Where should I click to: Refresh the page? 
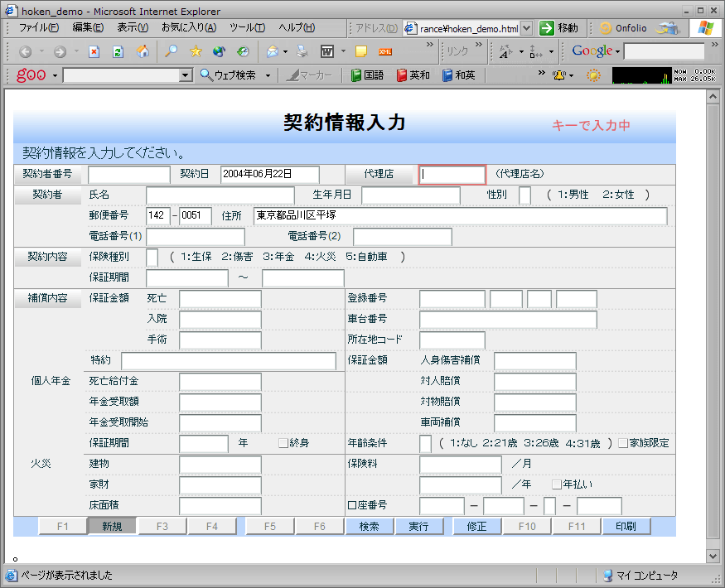click(x=118, y=51)
